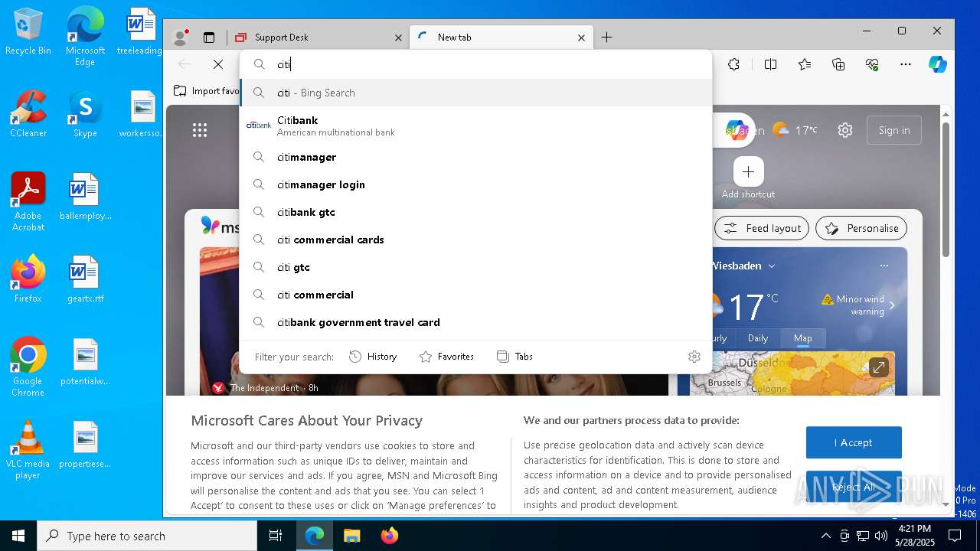Open Task View on taskbar

click(276, 536)
